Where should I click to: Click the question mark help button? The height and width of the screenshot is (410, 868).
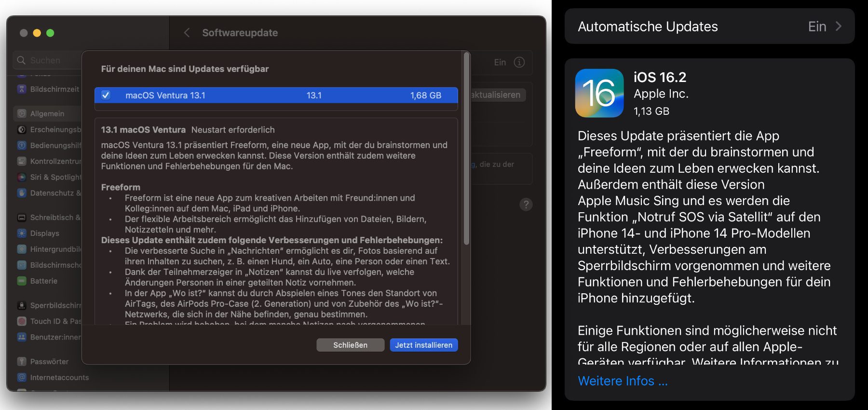[x=526, y=205]
